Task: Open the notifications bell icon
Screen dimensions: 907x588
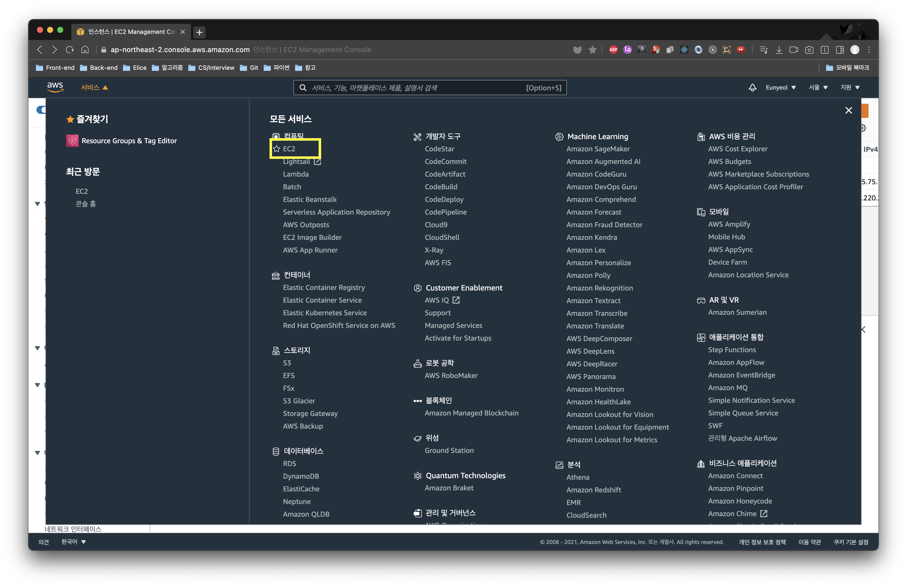Action: click(752, 88)
